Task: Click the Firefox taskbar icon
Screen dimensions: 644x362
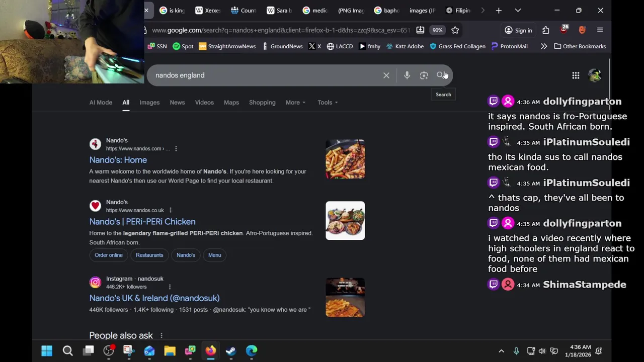Action: point(210,350)
